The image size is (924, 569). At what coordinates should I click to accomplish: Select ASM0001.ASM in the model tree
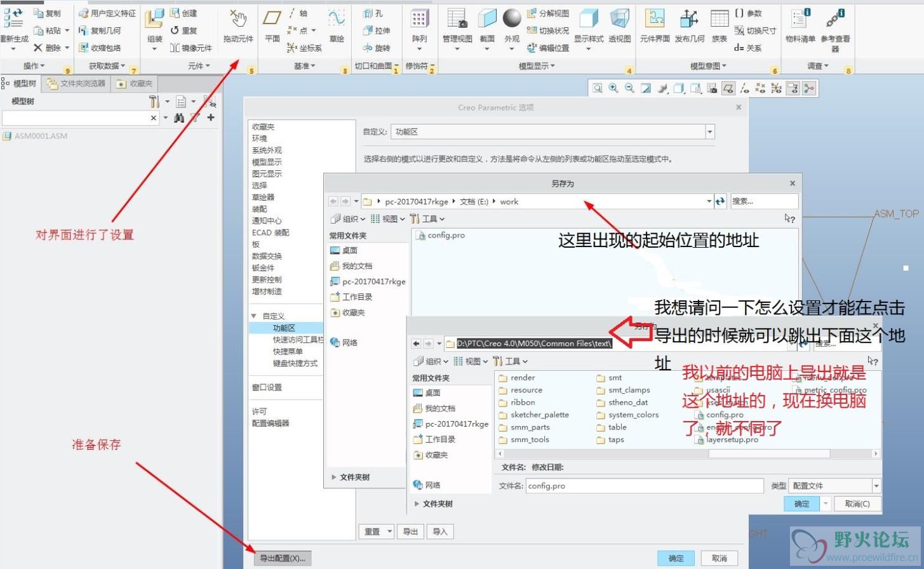click(35, 135)
